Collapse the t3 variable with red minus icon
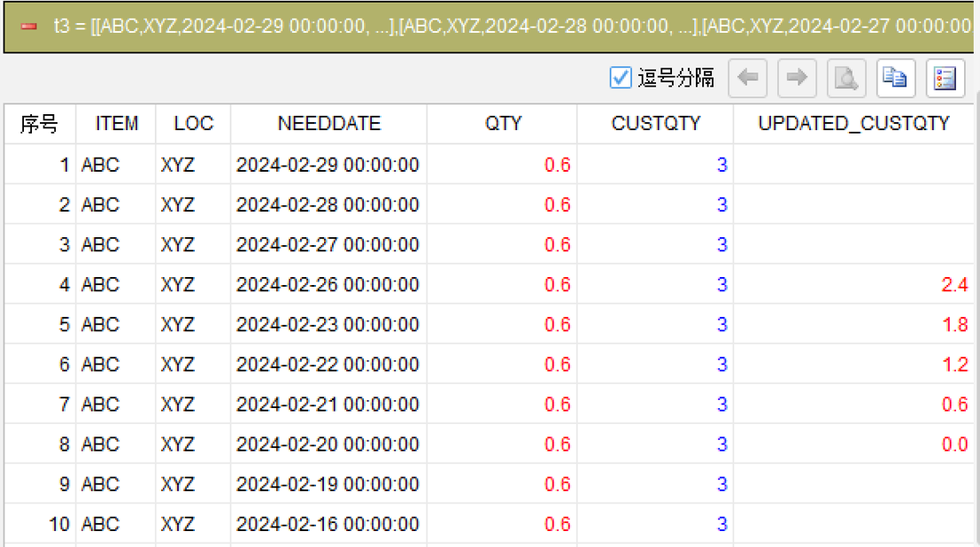 [x=28, y=27]
